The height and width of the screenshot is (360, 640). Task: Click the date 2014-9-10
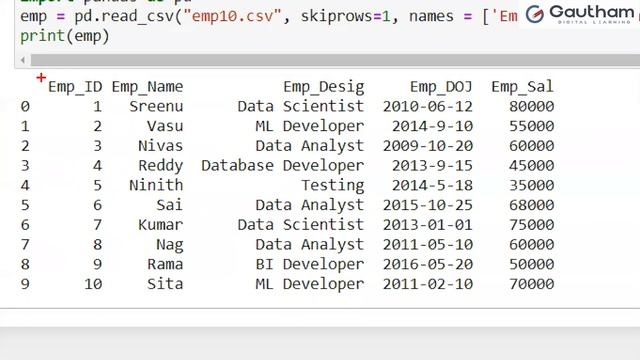pos(432,126)
